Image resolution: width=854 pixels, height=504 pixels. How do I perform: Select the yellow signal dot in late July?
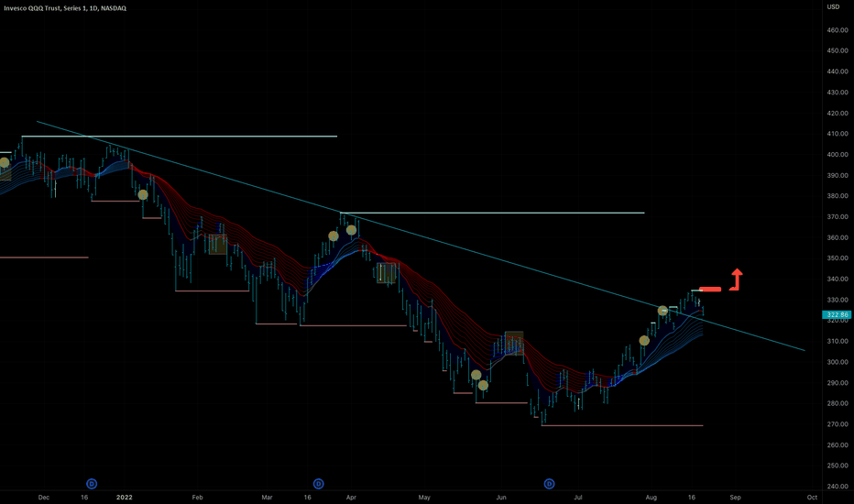tap(644, 341)
